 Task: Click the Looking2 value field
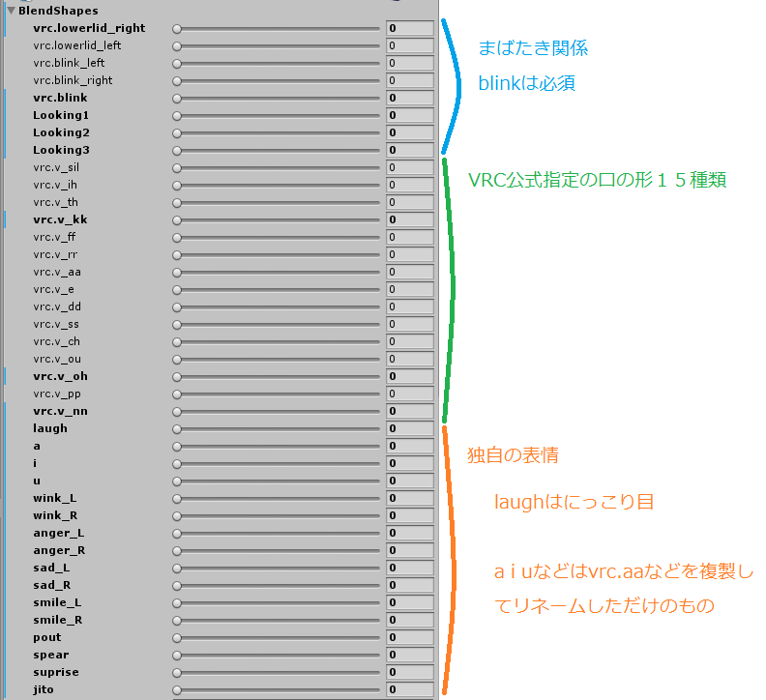pyautogui.click(x=409, y=132)
